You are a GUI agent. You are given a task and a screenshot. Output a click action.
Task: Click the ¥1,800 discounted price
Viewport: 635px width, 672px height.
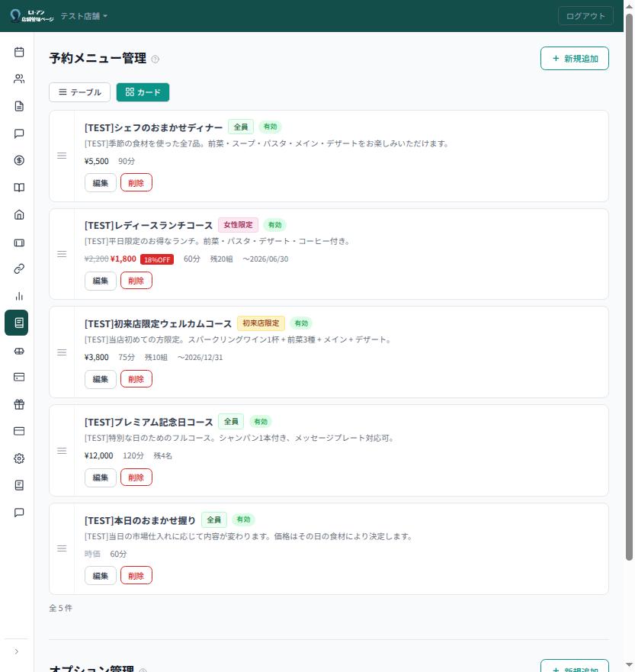click(123, 259)
